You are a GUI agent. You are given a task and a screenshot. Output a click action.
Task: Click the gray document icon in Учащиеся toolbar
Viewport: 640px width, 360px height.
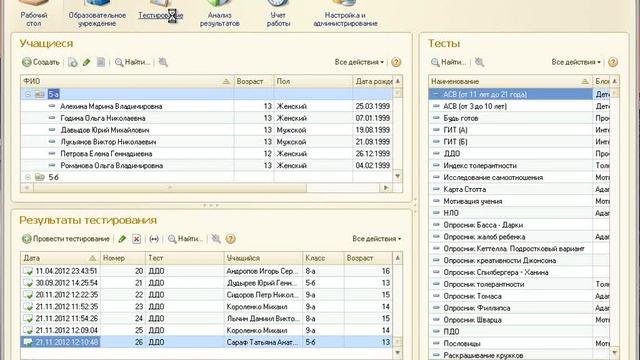[100, 62]
